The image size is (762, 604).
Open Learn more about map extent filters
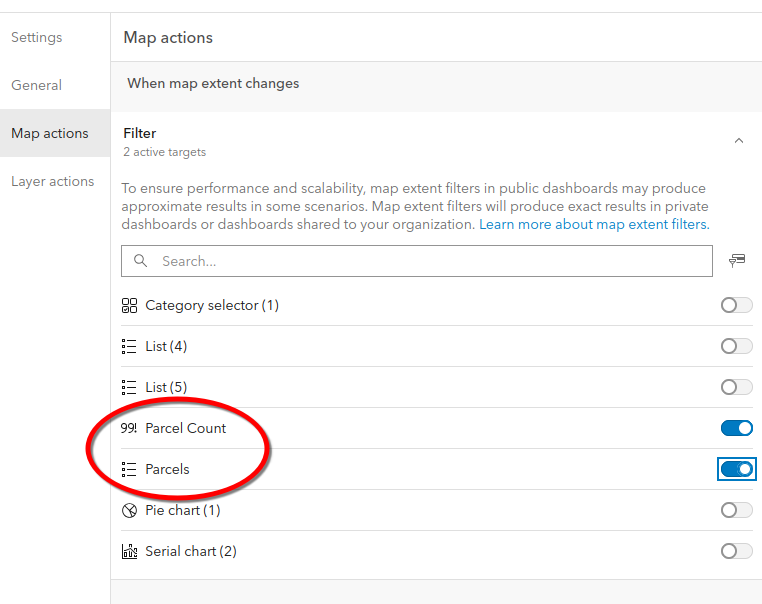point(594,225)
